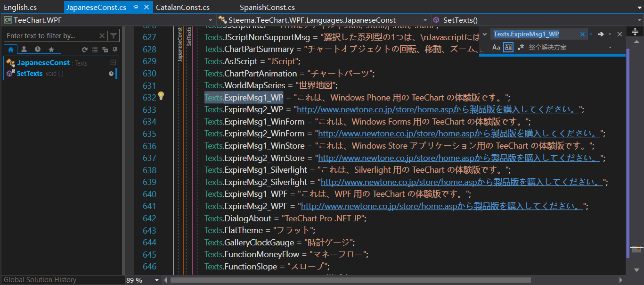The image size is (644, 285).
Task: Switch to the SpanishConst.cs tab
Action: [x=267, y=7]
